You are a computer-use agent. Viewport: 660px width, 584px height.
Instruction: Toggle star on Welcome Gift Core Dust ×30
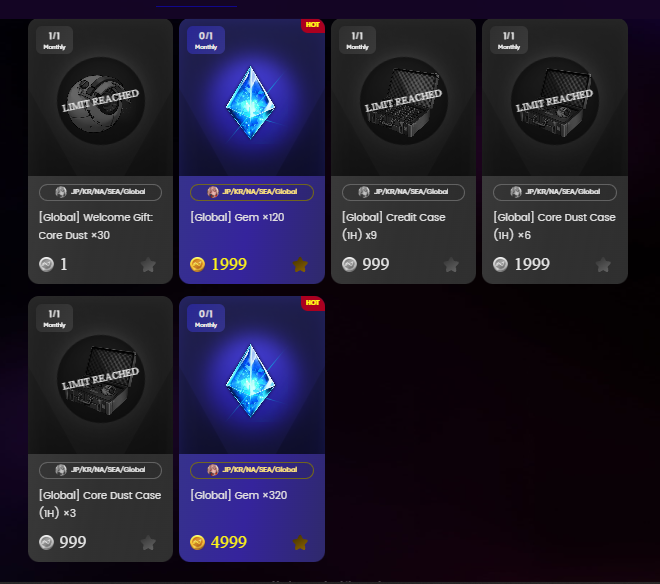click(148, 265)
